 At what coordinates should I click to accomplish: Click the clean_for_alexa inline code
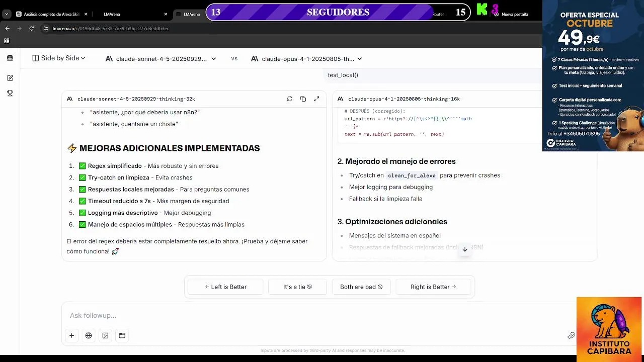coord(412,175)
